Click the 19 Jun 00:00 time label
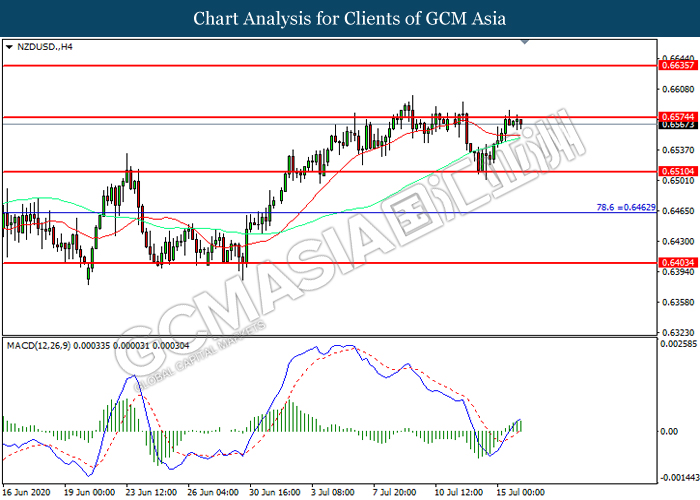 [89, 492]
